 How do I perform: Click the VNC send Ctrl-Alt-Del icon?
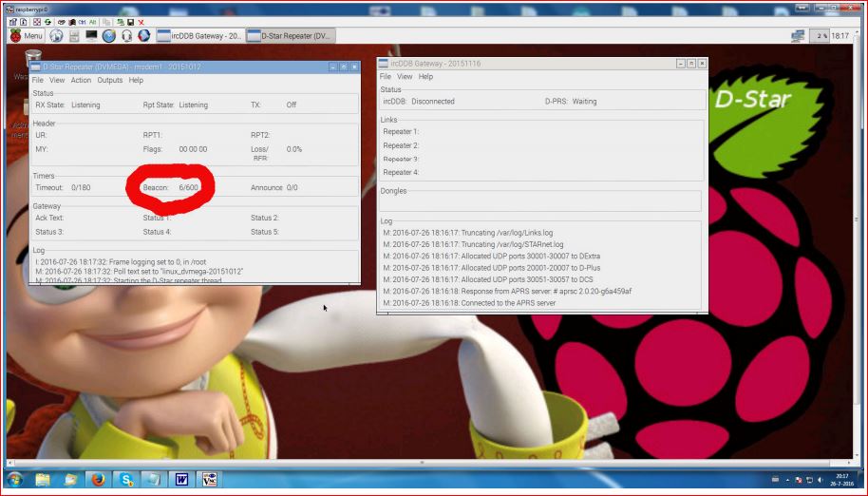pyautogui.click(x=62, y=22)
